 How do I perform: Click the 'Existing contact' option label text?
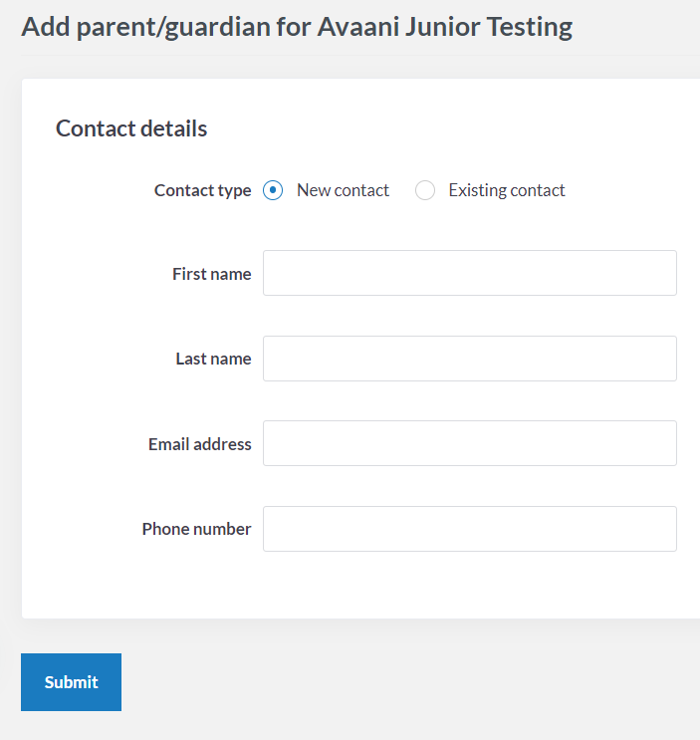[x=506, y=190]
